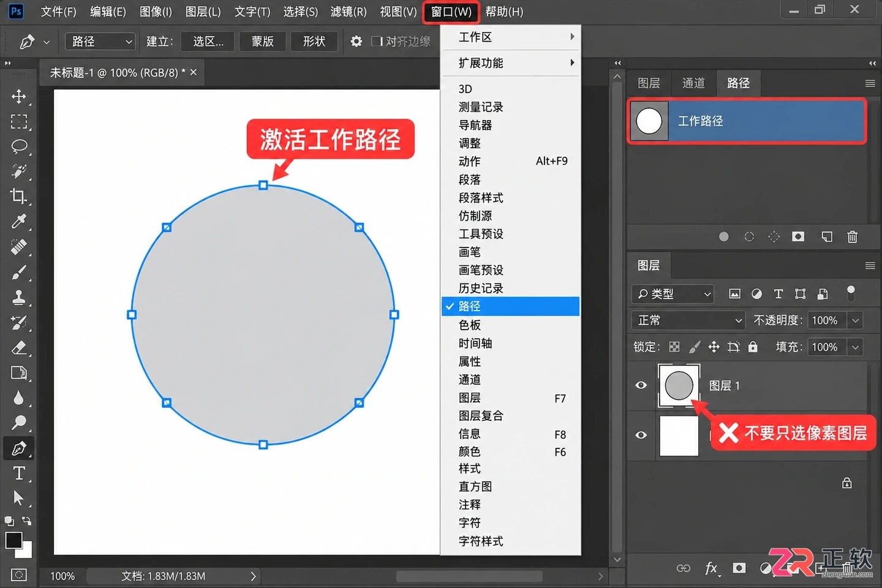The image size is (882, 588).
Task: Click the foreground color black swatch
Action: tap(13, 540)
